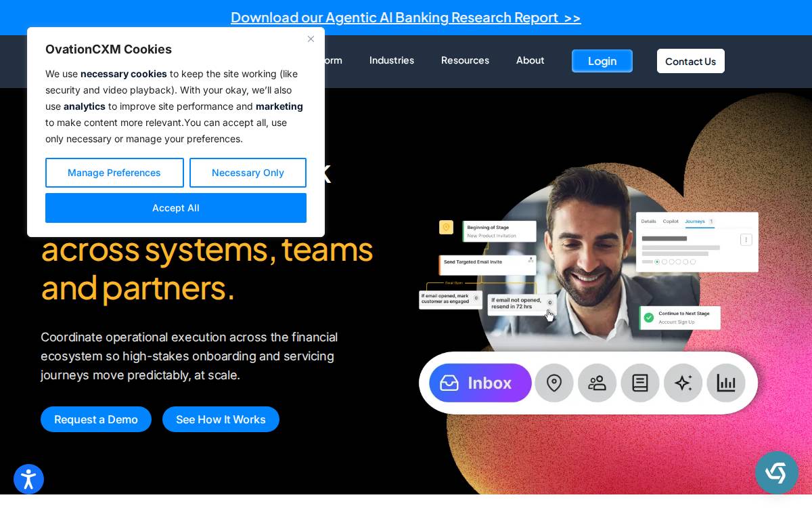Click the Beginning of Stage card
Screen dimensions: 812x508
[499, 231]
